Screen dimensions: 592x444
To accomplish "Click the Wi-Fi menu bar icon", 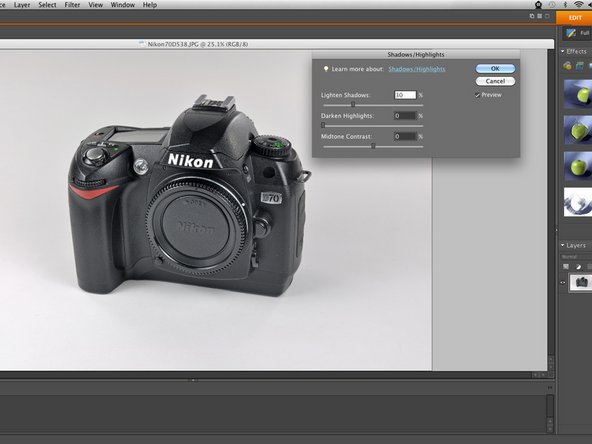I will point(578,5).
